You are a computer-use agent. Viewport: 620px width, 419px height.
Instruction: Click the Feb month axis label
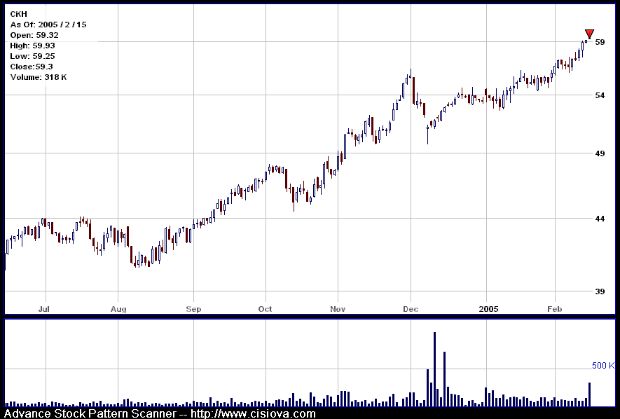coord(555,309)
